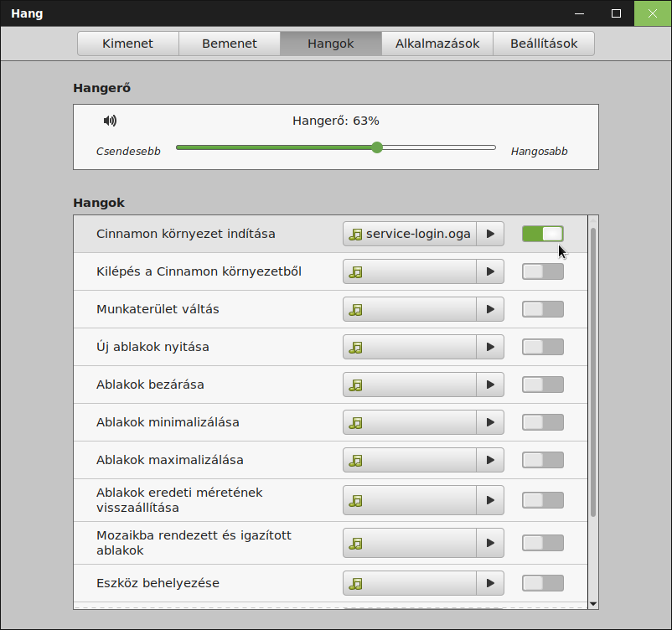The height and width of the screenshot is (630, 672).
Task: Play the Mozaikba rendezett ablakok sound
Action: [490, 543]
